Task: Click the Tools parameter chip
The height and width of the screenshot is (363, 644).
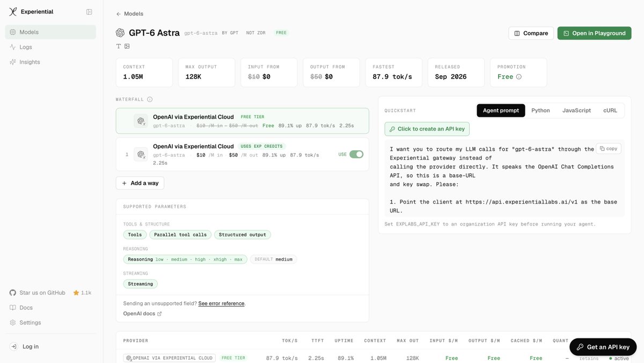Action: tap(135, 235)
